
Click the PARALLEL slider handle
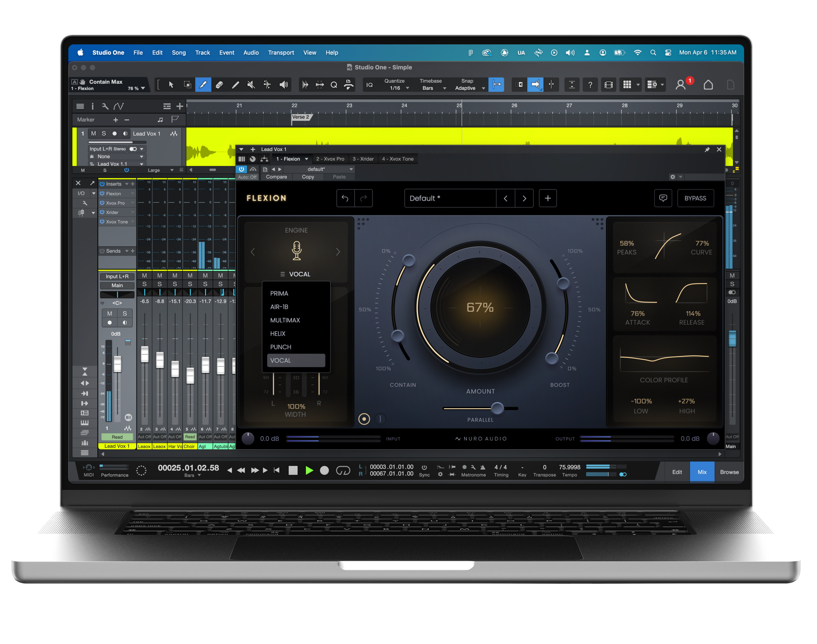point(497,408)
